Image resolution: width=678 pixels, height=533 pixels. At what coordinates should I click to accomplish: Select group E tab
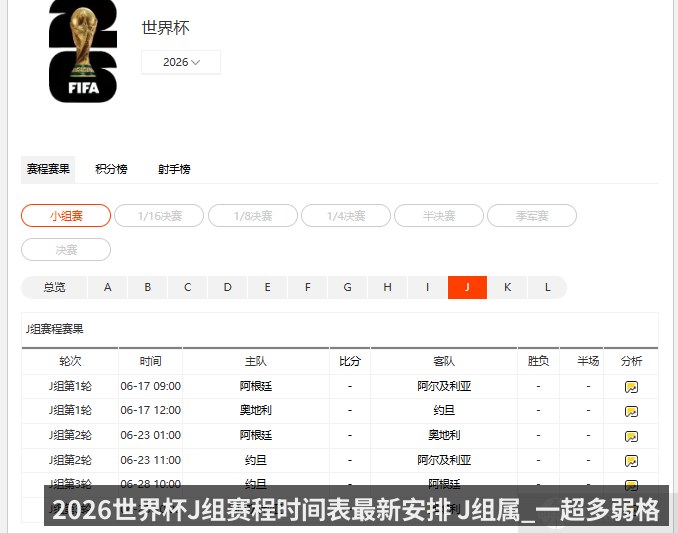click(x=268, y=287)
